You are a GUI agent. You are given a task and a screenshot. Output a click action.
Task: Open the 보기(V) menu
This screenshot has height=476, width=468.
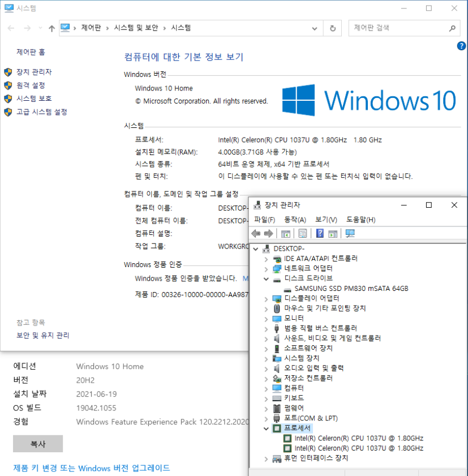327,220
